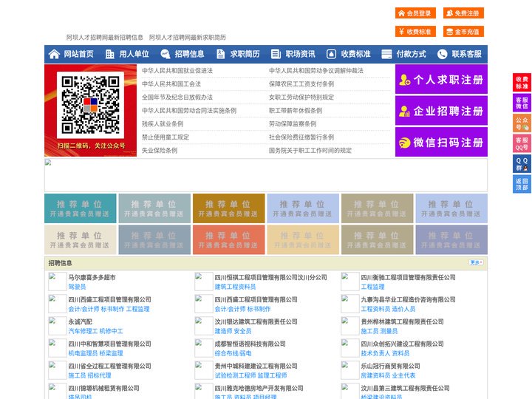Click card icon beside 付款方式
532x399 pixels.
coord(386,54)
